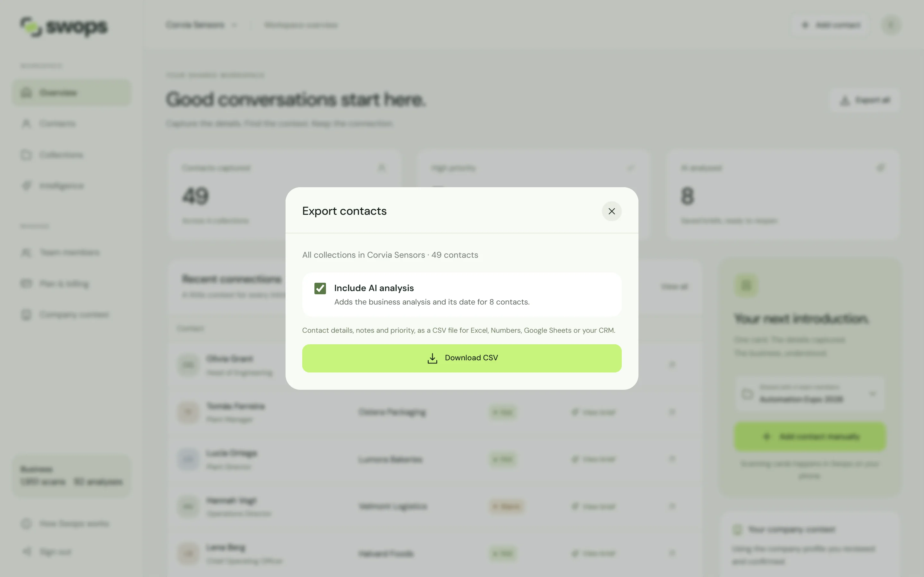Open the Overview sidebar item
Image resolution: width=924 pixels, height=577 pixels.
point(72,93)
